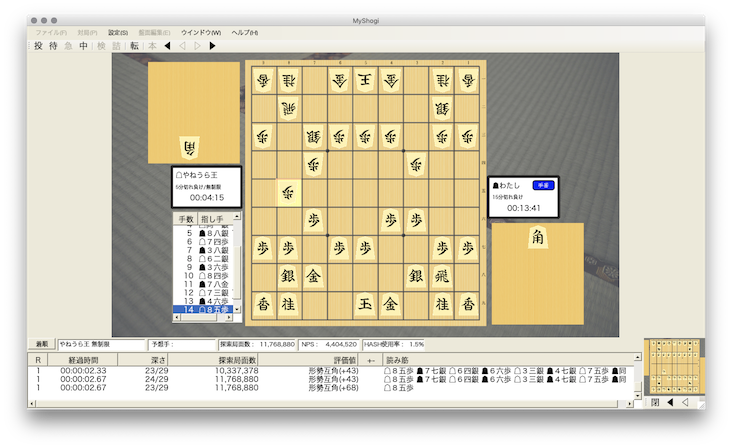Click solid left arrow under mini board
Screen dimensions: 732x448
pos(670,402)
